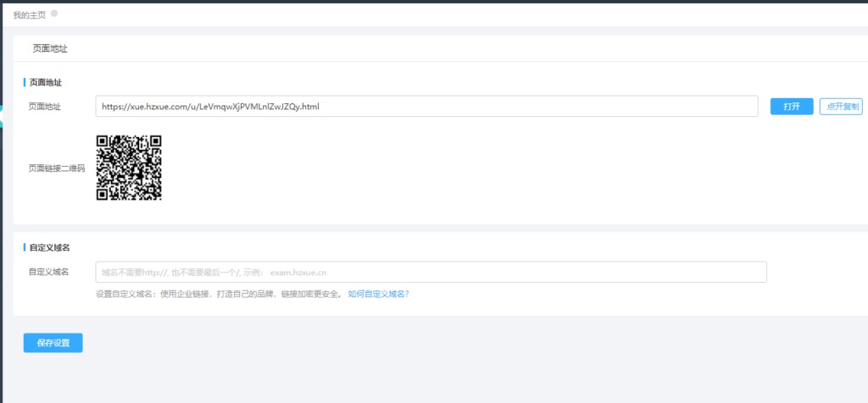The image size is (868, 403).
Task: Click the page link QR code image
Action: click(x=129, y=168)
